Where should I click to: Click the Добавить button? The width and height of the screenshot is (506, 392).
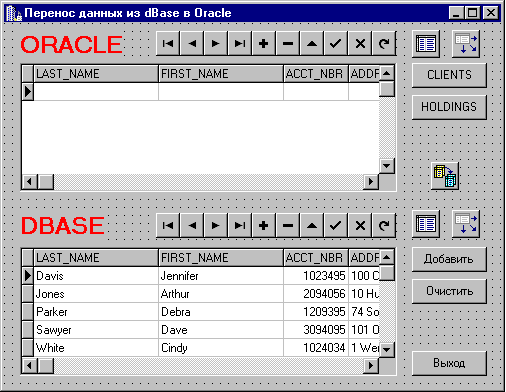point(449,259)
